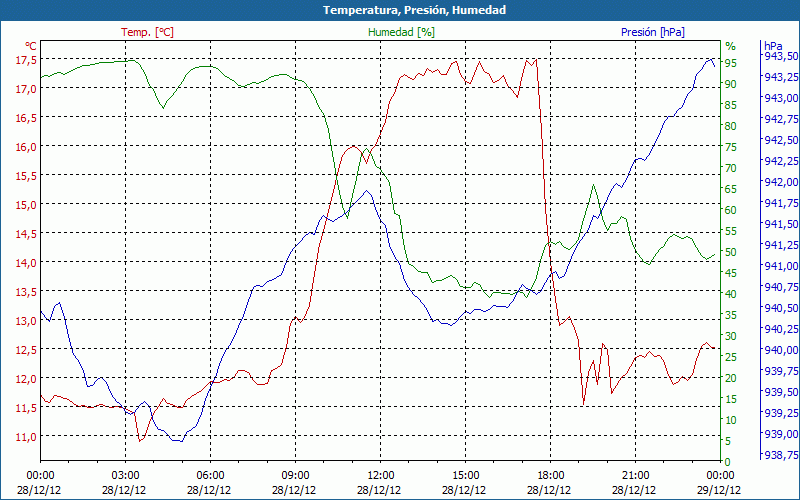Click temperature axis value '16,0'

tap(27, 147)
